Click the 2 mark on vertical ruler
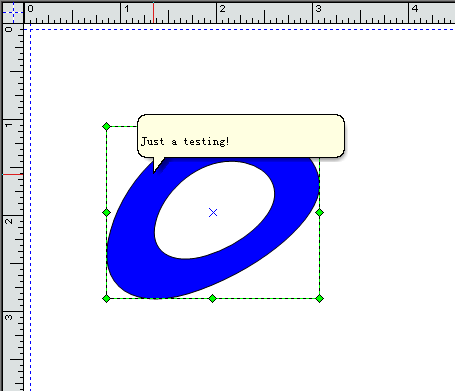The width and height of the screenshot is (455, 391). pos(9,221)
